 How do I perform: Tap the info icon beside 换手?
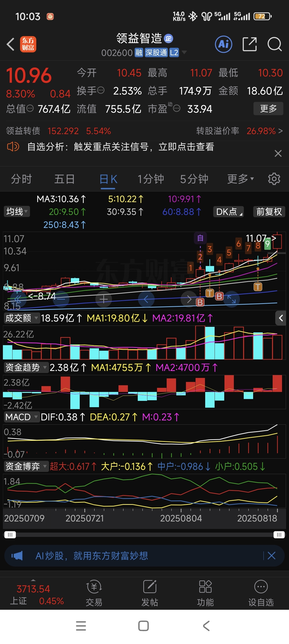tap(101, 90)
